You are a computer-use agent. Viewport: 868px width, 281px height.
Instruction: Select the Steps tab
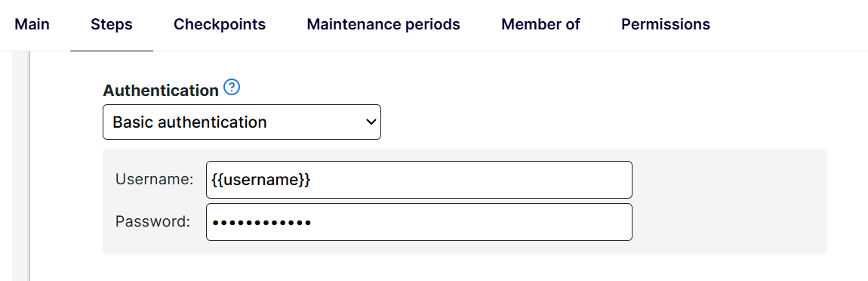(111, 24)
